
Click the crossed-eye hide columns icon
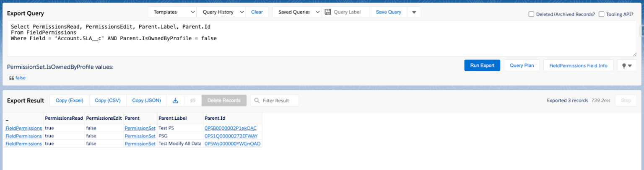coord(193,100)
